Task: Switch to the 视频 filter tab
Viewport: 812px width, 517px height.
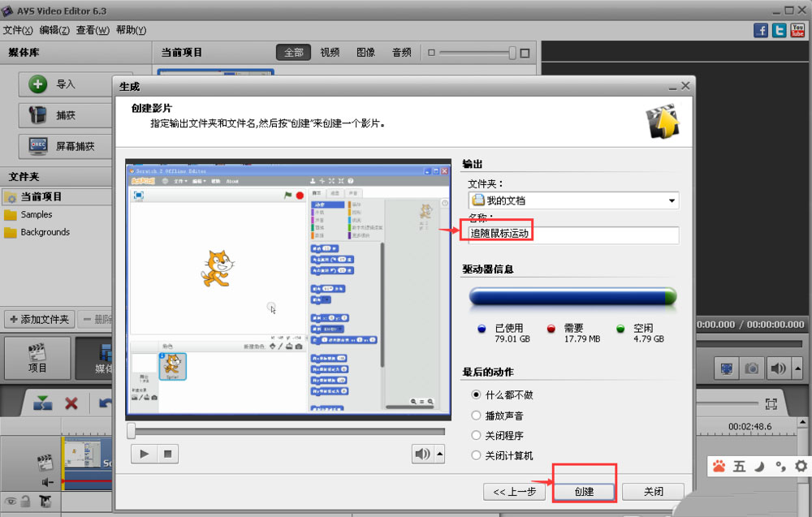Action: [x=330, y=52]
